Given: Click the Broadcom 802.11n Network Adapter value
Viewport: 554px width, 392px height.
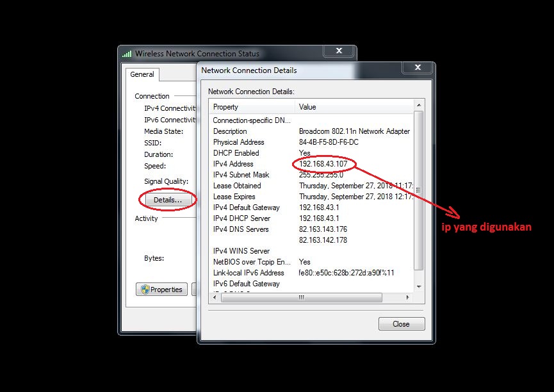Looking at the screenshot, I should [354, 131].
